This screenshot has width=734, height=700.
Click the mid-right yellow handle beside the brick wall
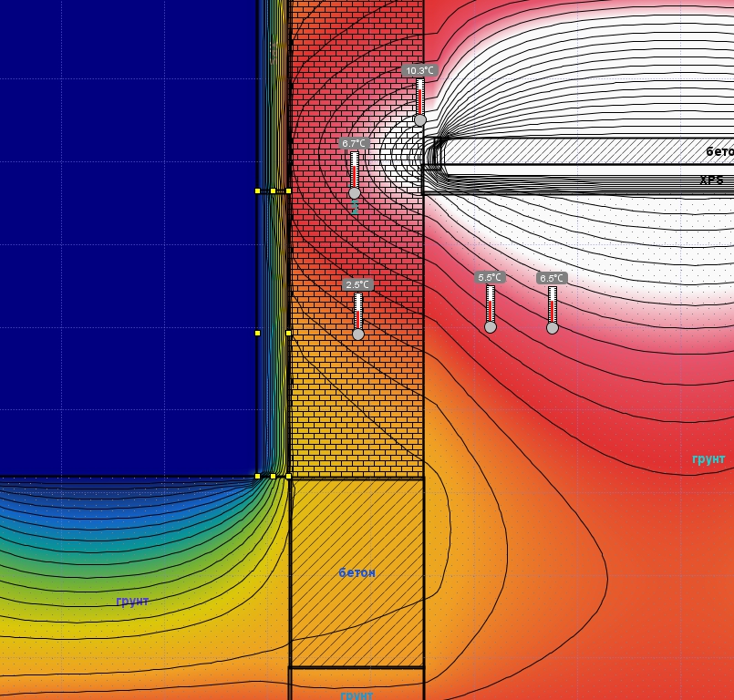[288, 334]
